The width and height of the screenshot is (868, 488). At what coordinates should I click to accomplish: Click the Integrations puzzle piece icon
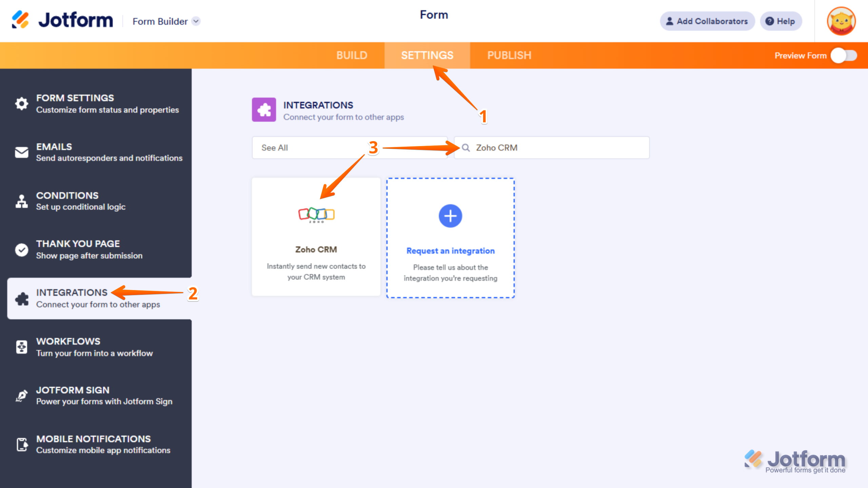point(21,298)
